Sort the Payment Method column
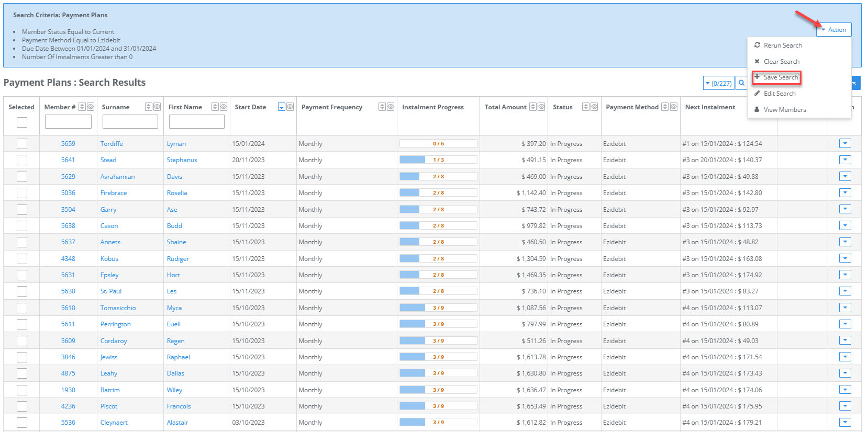Viewport: 868px width, 432px height. [665, 107]
